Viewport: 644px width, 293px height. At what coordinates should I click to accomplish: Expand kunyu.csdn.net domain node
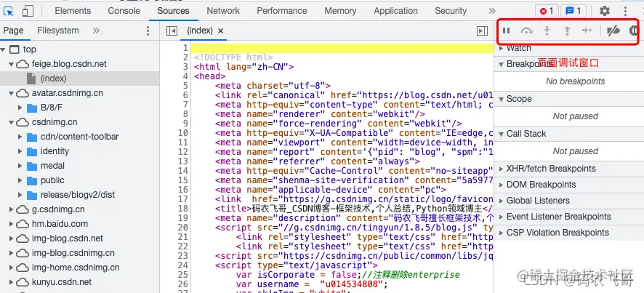[11, 282]
